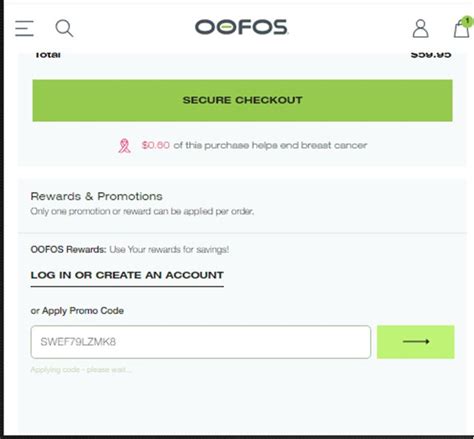Viewport: 474px width, 439px height.
Task: Open the account profile icon
Action: click(x=420, y=28)
